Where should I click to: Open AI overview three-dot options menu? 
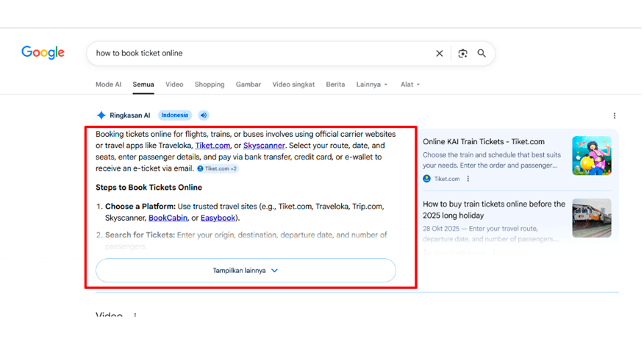(615, 116)
